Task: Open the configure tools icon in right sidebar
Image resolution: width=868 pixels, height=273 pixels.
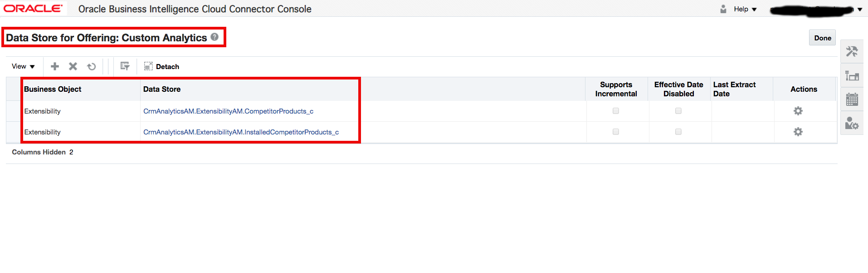Action: pyautogui.click(x=852, y=51)
